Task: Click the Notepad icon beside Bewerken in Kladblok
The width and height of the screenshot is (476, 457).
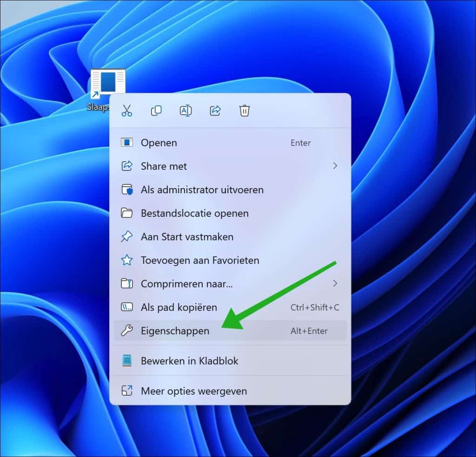Action: click(x=126, y=360)
